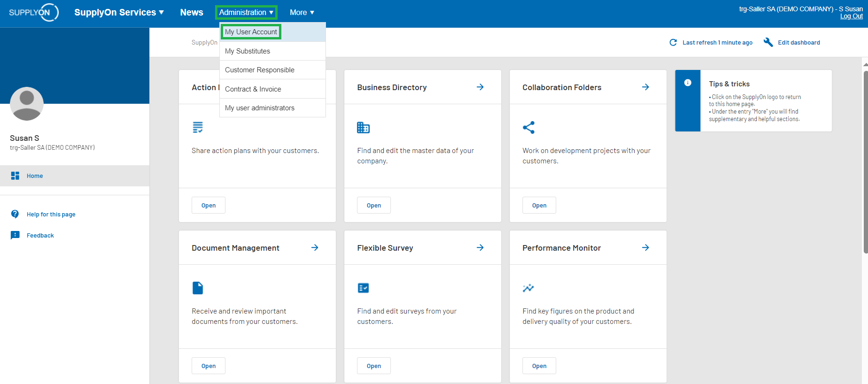Expand the More dropdown menu

coord(302,12)
